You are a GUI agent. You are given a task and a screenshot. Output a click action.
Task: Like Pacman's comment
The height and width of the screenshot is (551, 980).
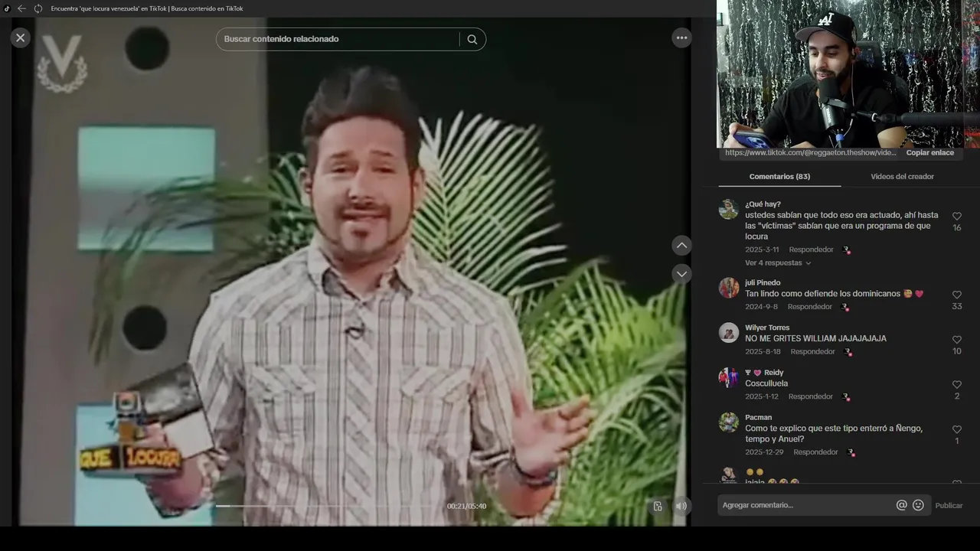pos(956,430)
